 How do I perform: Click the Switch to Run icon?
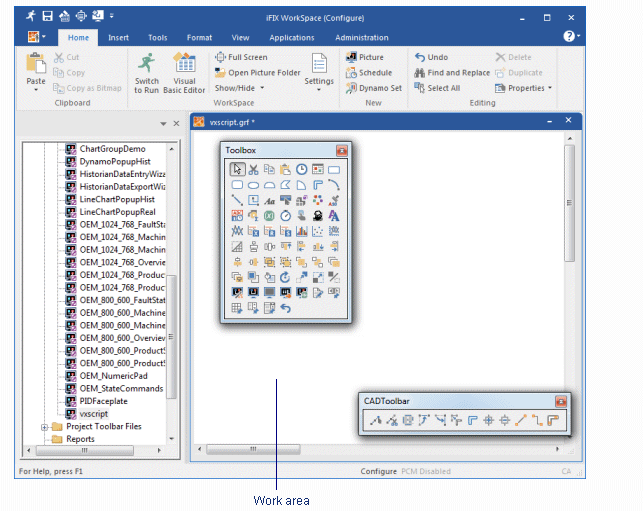(146, 73)
